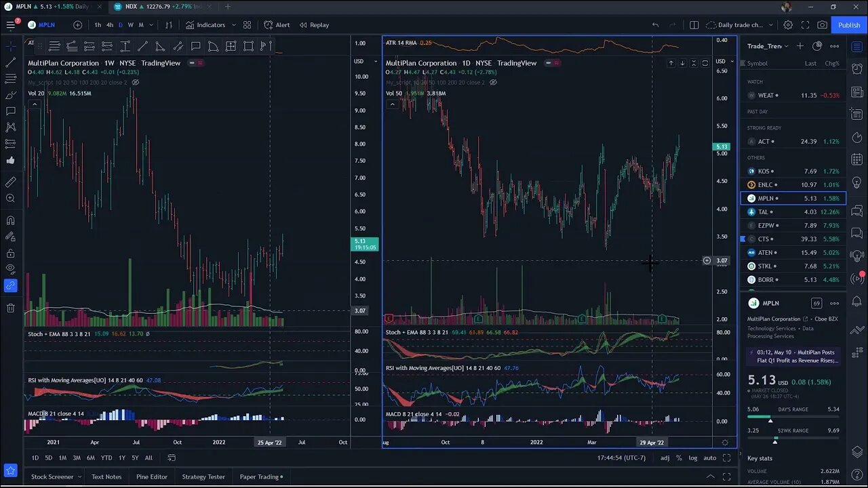Open the chart bar style selector
868x488 pixels.
(169, 25)
